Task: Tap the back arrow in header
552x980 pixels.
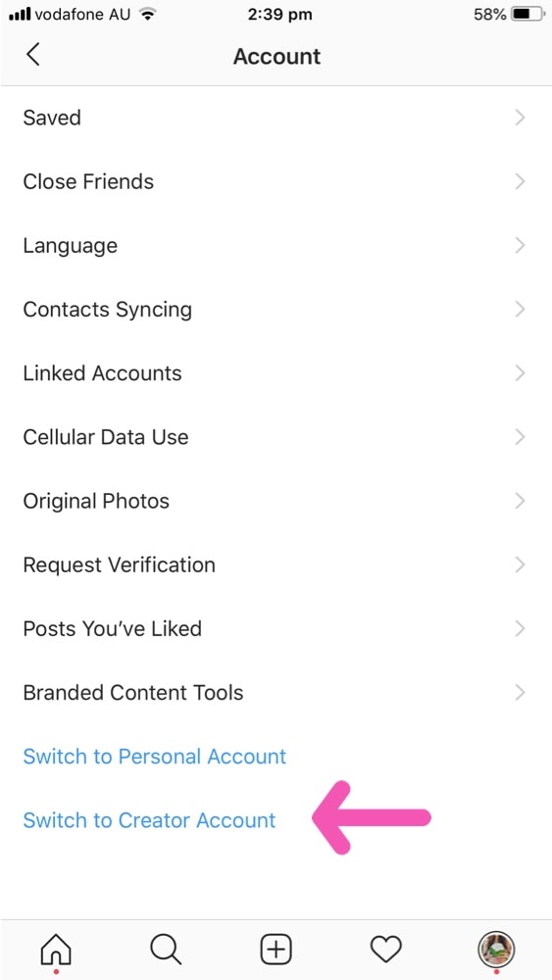Action: point(33,54)
